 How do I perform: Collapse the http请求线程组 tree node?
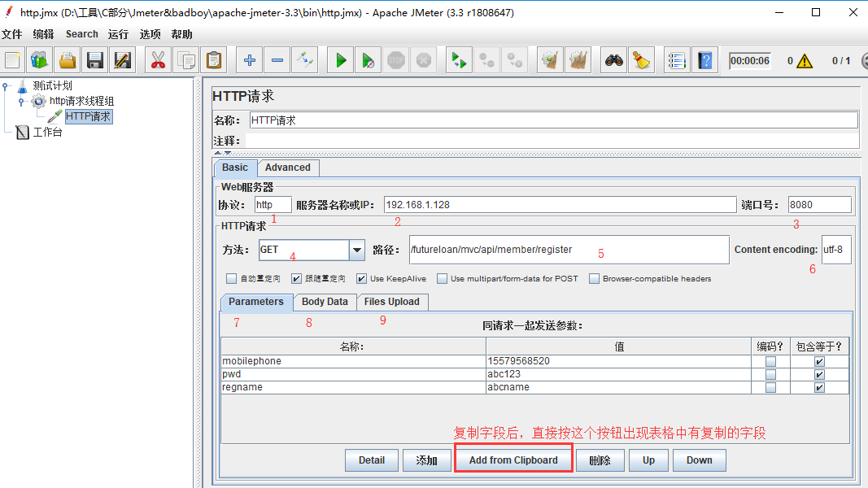(x=21, y=101)
